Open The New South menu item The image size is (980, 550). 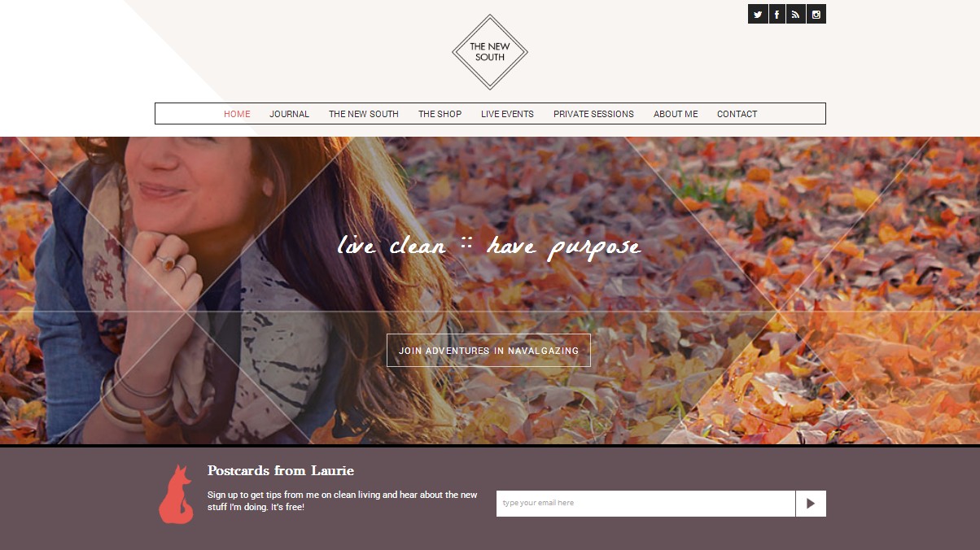[364, 114]
